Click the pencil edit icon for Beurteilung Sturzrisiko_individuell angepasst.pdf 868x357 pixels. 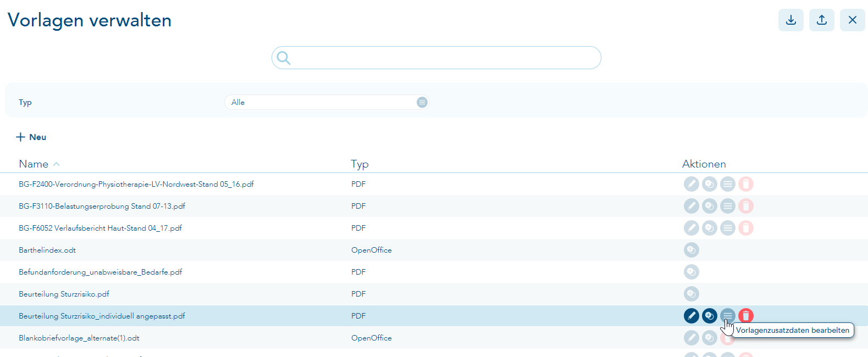pos(692,316)
